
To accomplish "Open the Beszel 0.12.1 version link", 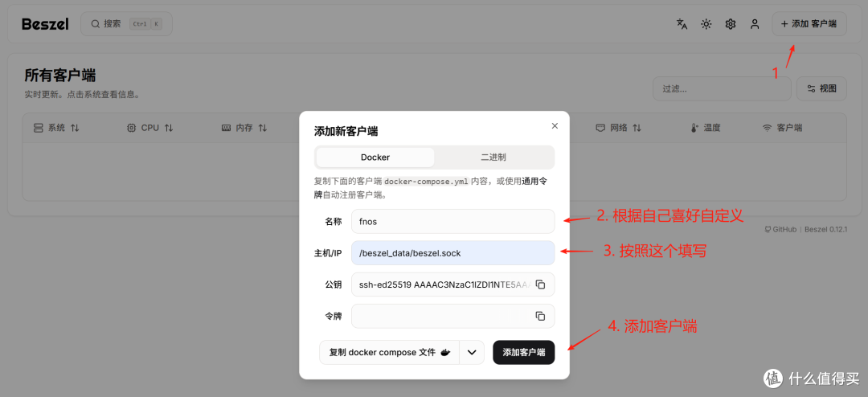I will 826,229.
